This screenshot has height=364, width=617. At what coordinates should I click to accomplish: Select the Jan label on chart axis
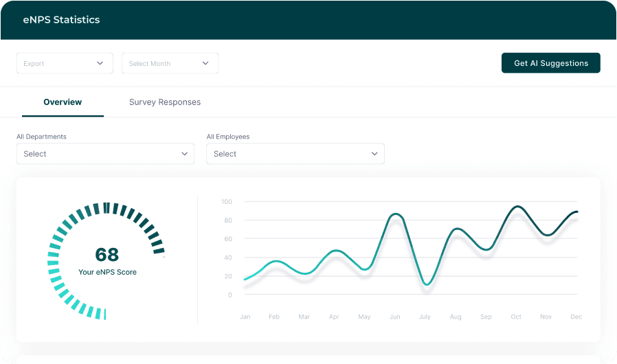[x=245, y=317]
